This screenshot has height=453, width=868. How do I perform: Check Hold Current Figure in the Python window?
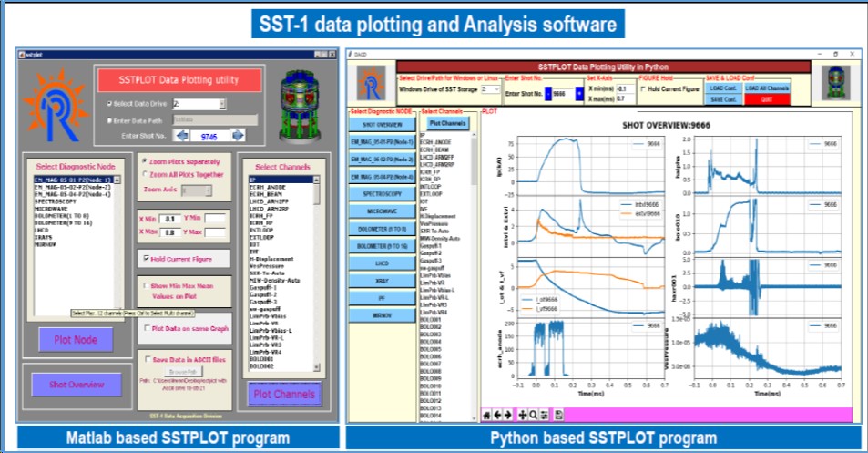(x=644, y=89)
